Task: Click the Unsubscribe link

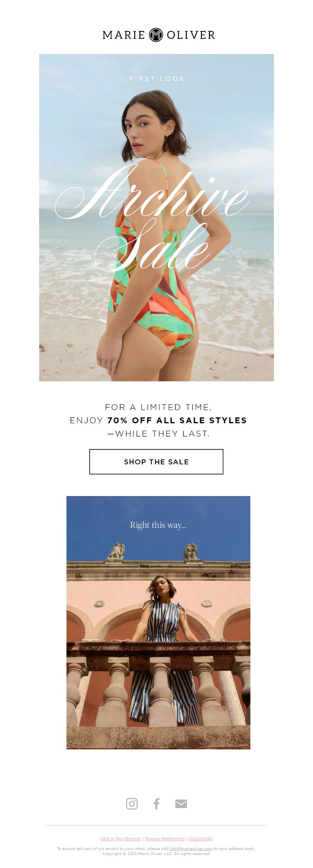Action: pos(201,839)
